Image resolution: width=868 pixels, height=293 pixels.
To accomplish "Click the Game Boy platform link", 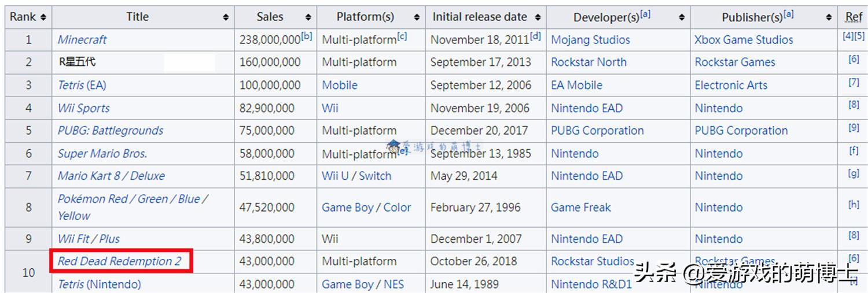I will pos(347,207).
